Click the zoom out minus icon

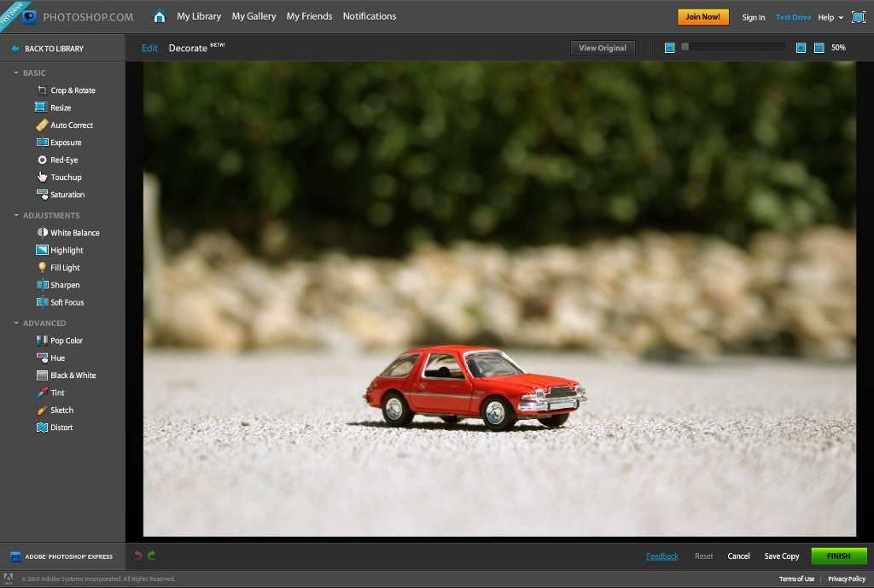click(670, 48)
